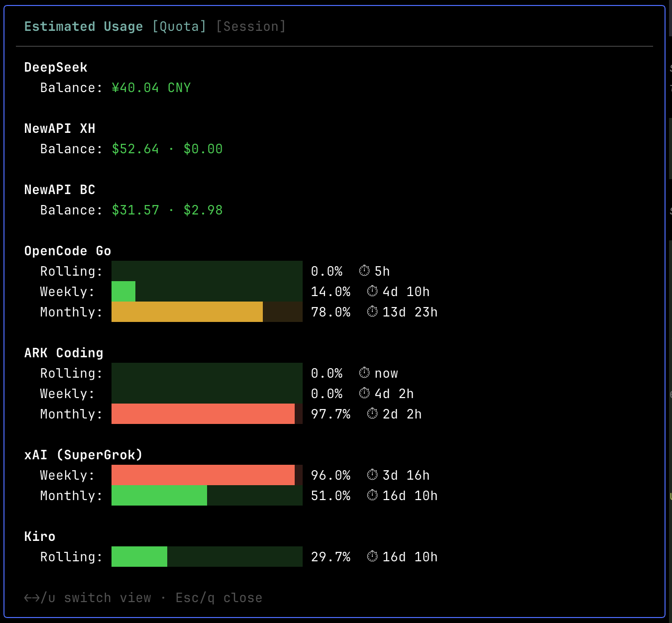The width and height of the screenshot is (672, 623).
Task: Click NewAPI BC secondary value $2.98
Action: 203,210
